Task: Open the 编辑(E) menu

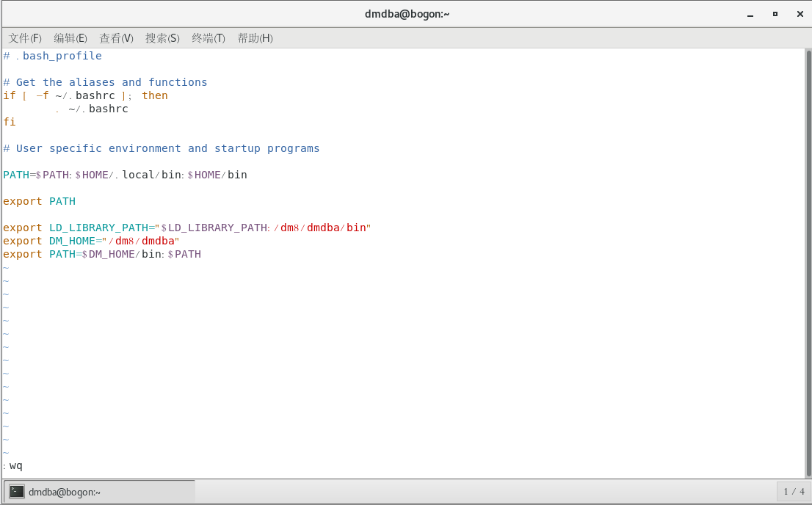Action: [70, 38]
